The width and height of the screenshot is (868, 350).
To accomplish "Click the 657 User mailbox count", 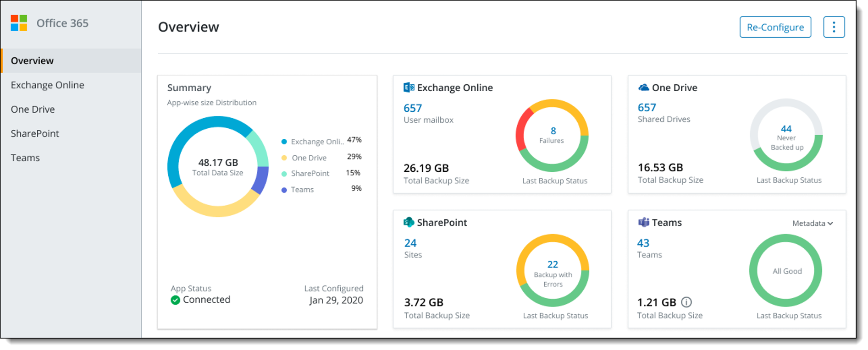I will (413, 108).
